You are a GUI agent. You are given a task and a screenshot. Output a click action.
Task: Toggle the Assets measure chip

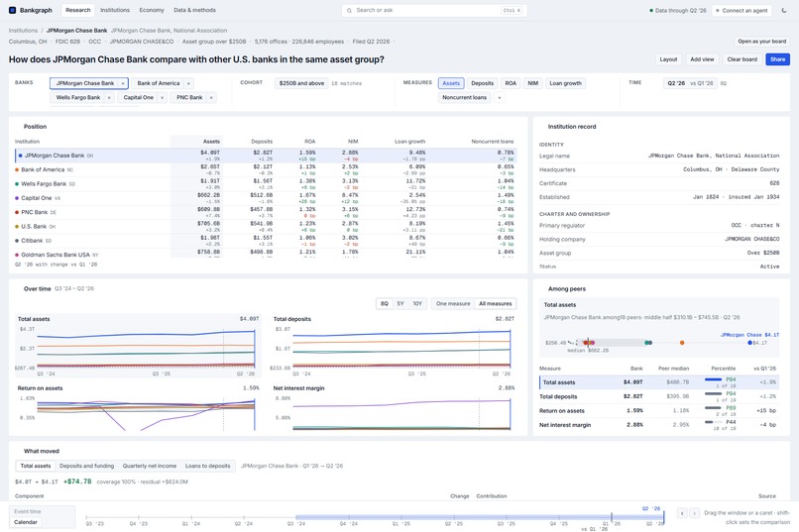451,83
